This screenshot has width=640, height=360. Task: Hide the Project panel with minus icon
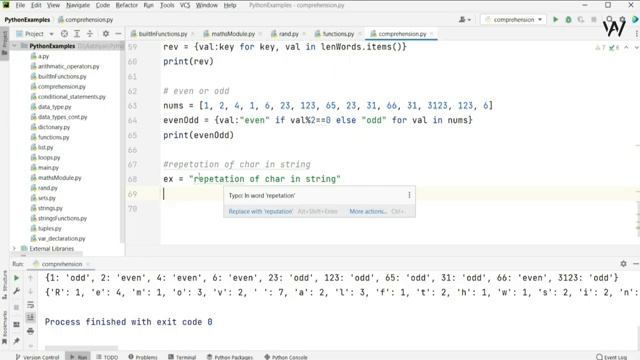(x=118, y=34)
